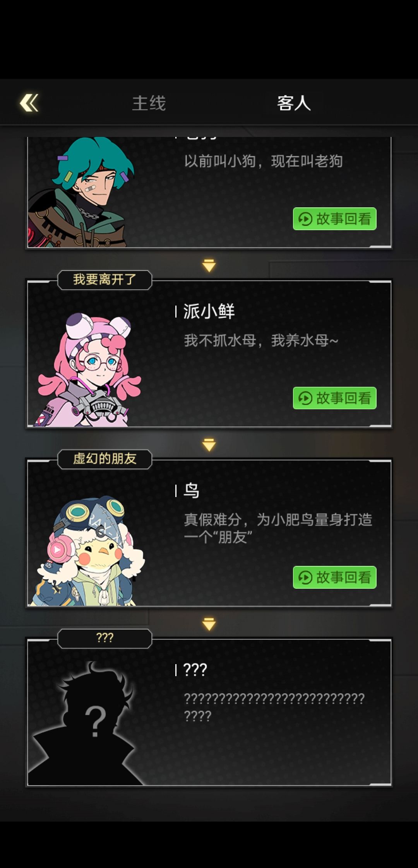This screenshot has width=418, height=868.
Task: Click the replay icon on 派小鲜's 故事回看 button
Action: click(305, 398)
